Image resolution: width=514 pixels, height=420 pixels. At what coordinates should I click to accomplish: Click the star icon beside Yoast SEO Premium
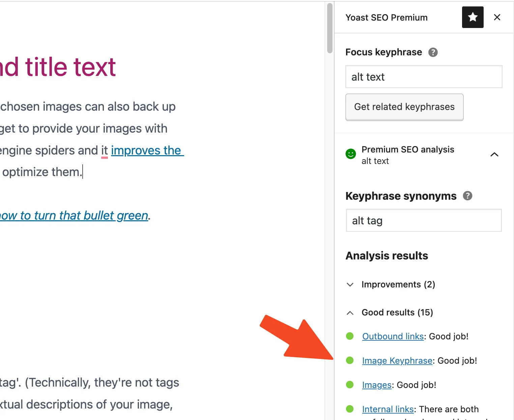[x=473, y=17]
